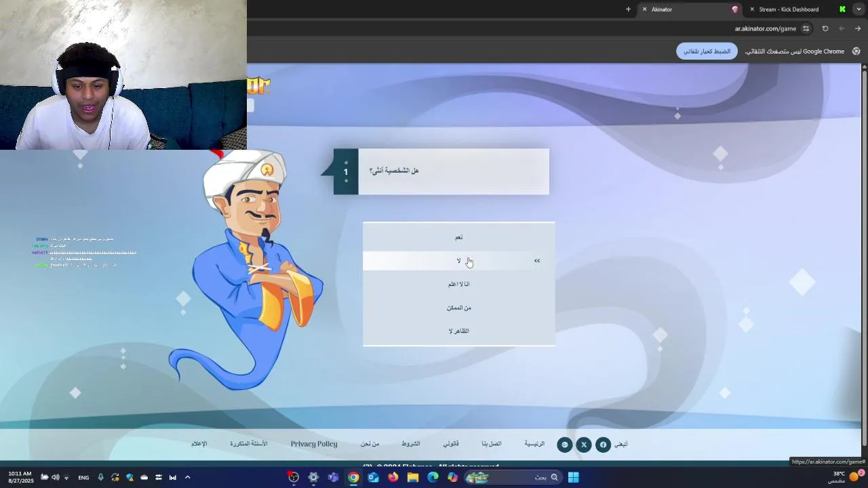This screenshot has width=868, height=488.
Task: Open site information settings icon
Action: (806, 28)
